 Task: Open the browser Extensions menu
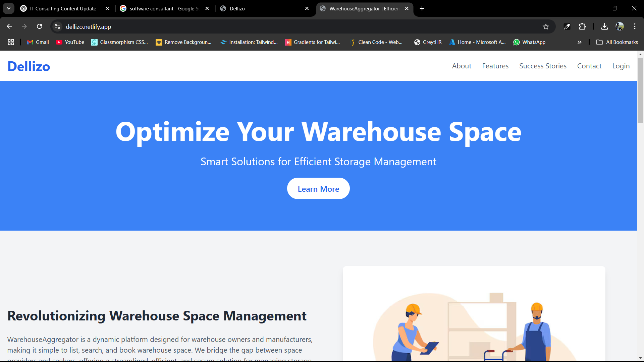click(x=583, y=26)
